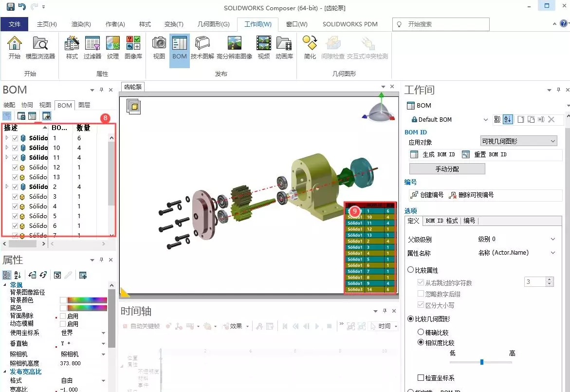The image size is (570, 392).
Task: Select the BOM tool in the ribbon
Action: point(179,48)
